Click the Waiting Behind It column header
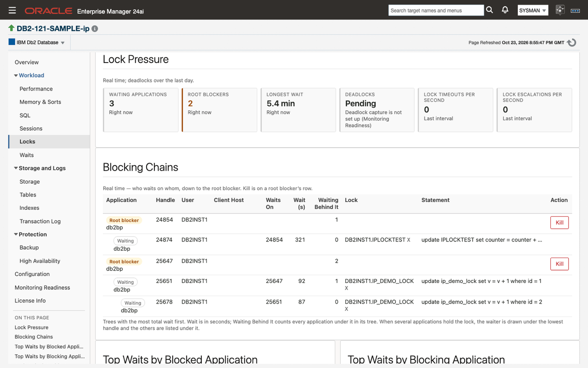Viewport: 588px width, 368px height. tap(327, 204)
